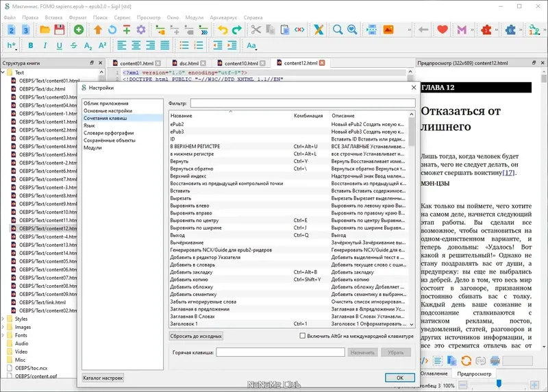
Task: Open the Сервис menu
Action: 122,18
